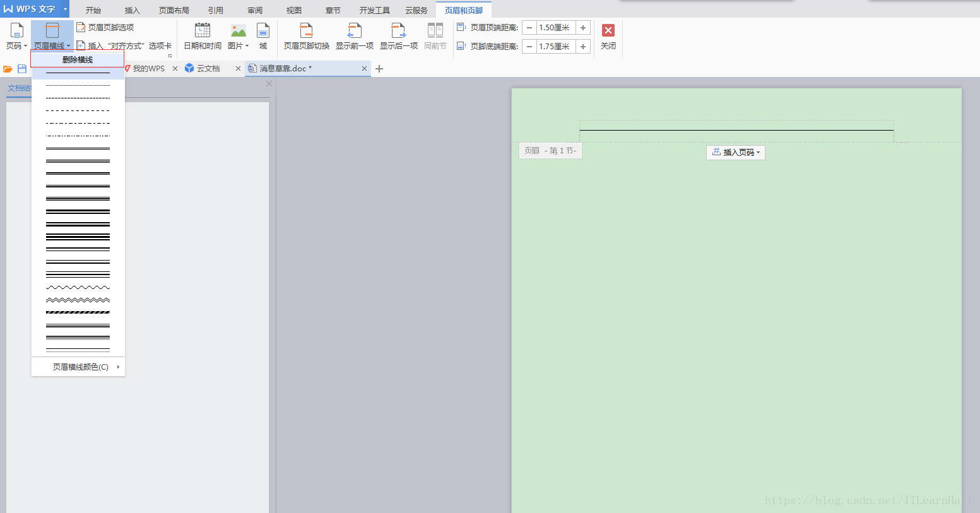Open the 开发工具 ribbon tab
980x513 pixels.
tap(375, 10)
